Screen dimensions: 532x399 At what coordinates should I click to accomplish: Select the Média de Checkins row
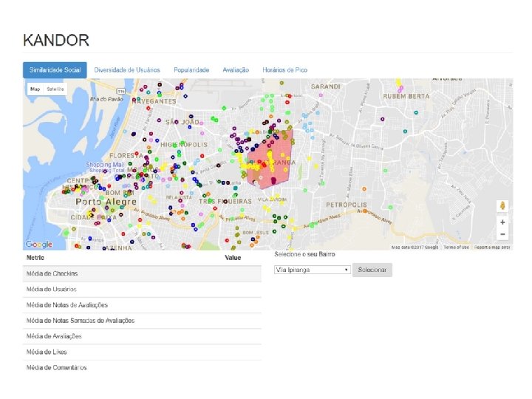[142, 273]
